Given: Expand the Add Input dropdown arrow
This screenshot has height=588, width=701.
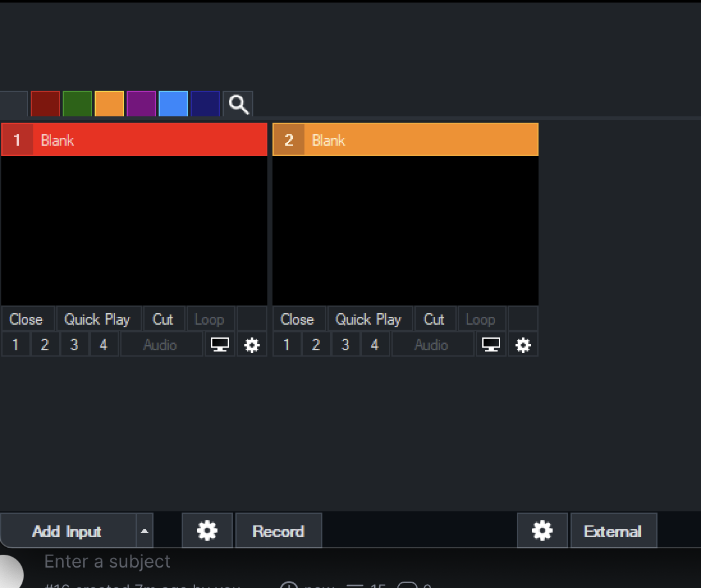Looking at the screenshot, I should [145, 531].
